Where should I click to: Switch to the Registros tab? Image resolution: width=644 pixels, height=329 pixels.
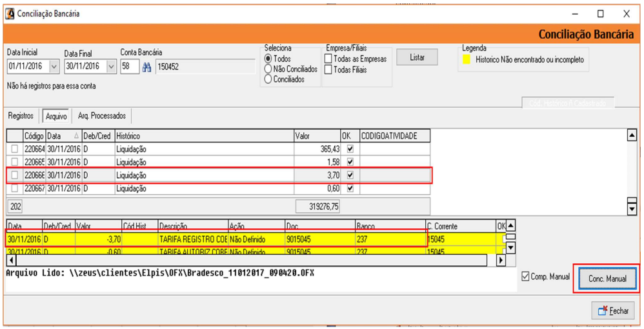21,116
